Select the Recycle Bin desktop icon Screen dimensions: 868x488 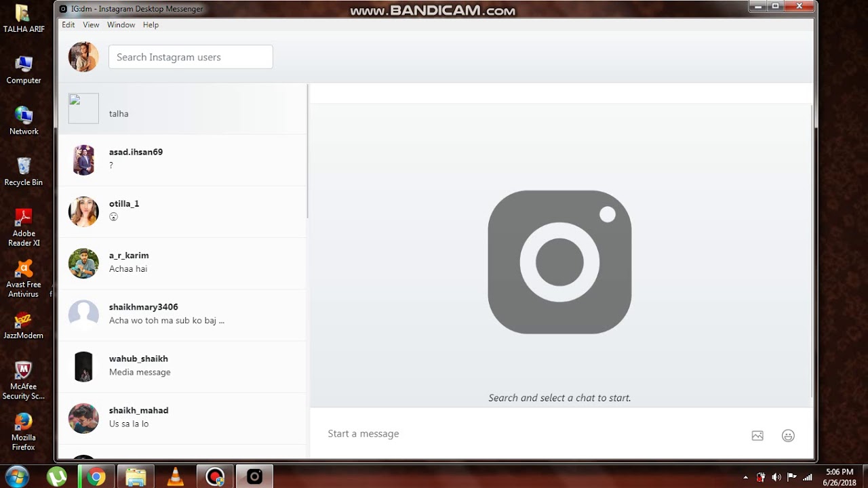24,172
